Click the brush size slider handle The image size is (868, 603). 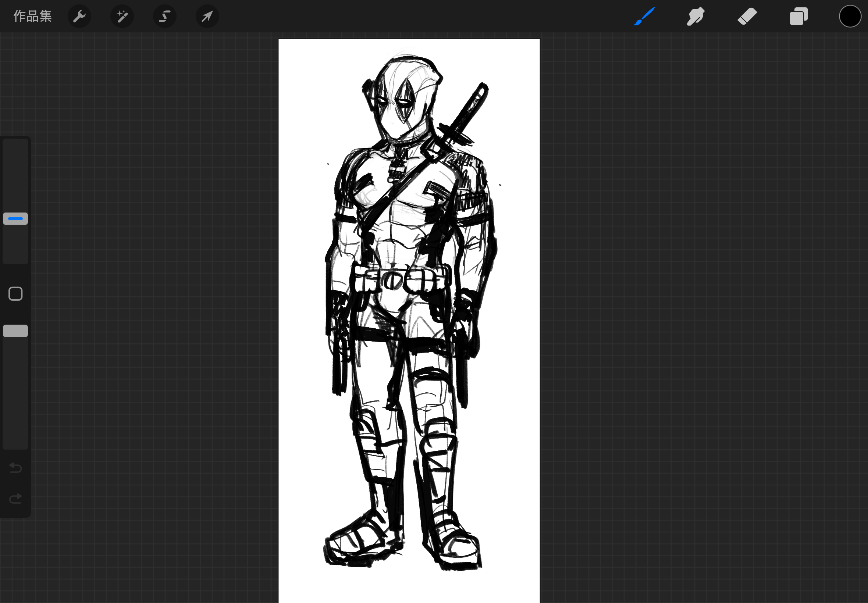pos(15,219)
